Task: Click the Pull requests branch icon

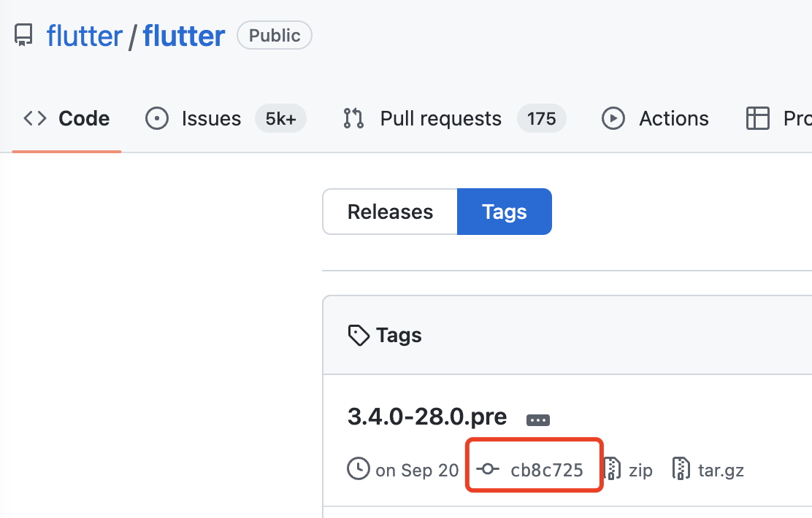Action: point(353,118)
